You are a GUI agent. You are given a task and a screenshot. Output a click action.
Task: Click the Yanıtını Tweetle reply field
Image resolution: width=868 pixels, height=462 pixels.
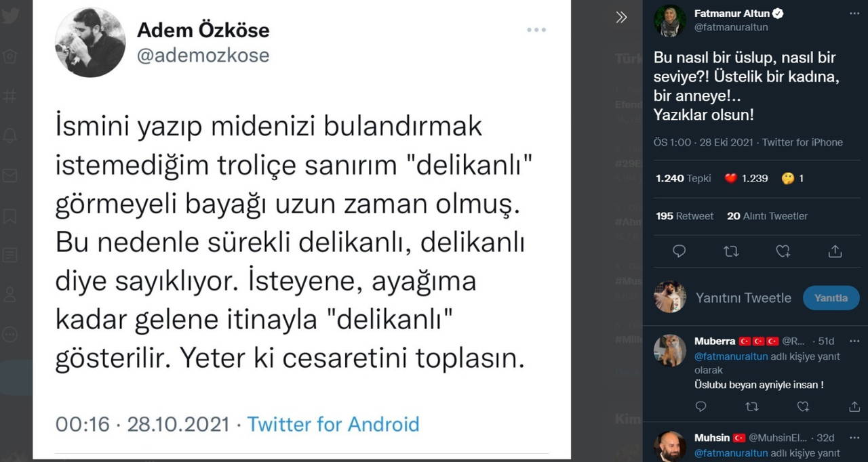tap(743, 298)
